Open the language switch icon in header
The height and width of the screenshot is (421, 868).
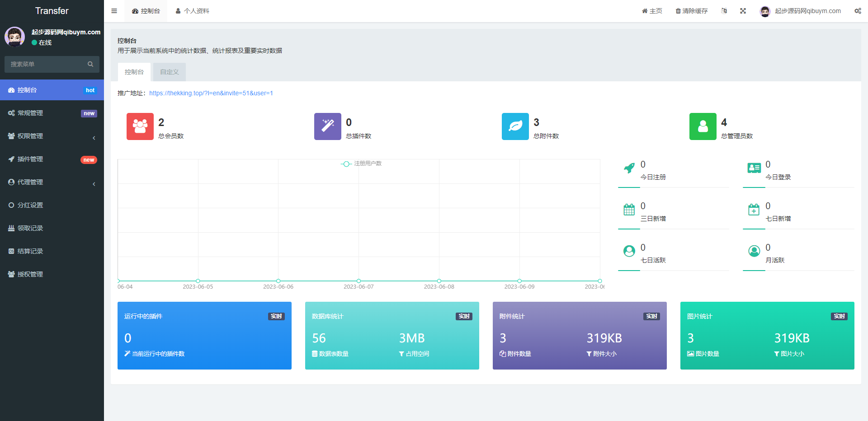coord(724,11)
